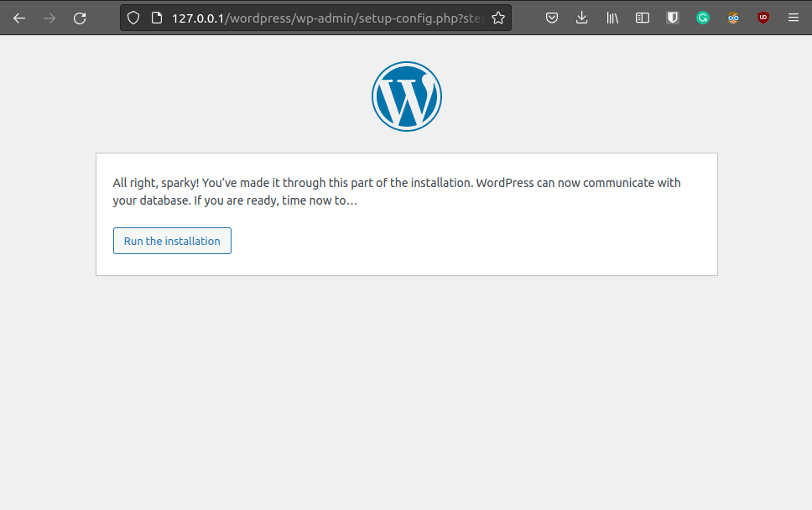The height and width of the screenshot is (510, 812).
Task: Open the extension with glasses face icon
Action: pyautogui.click(x=733, y=18)
